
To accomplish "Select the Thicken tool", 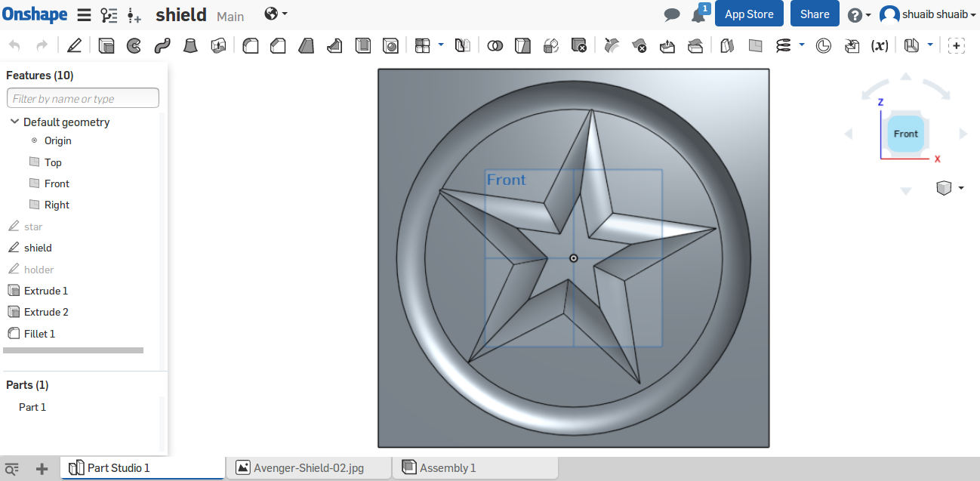I will (218, 46).
